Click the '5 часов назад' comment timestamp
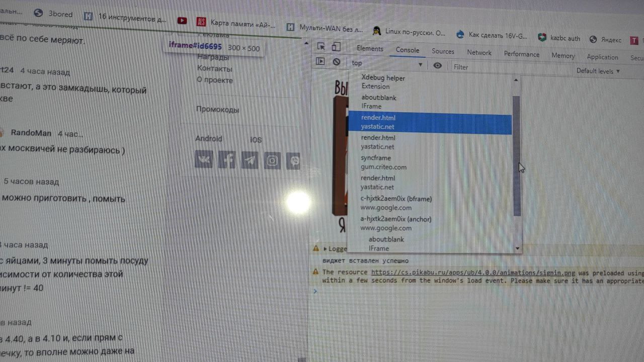644x362 pixels. pos(31,182)
